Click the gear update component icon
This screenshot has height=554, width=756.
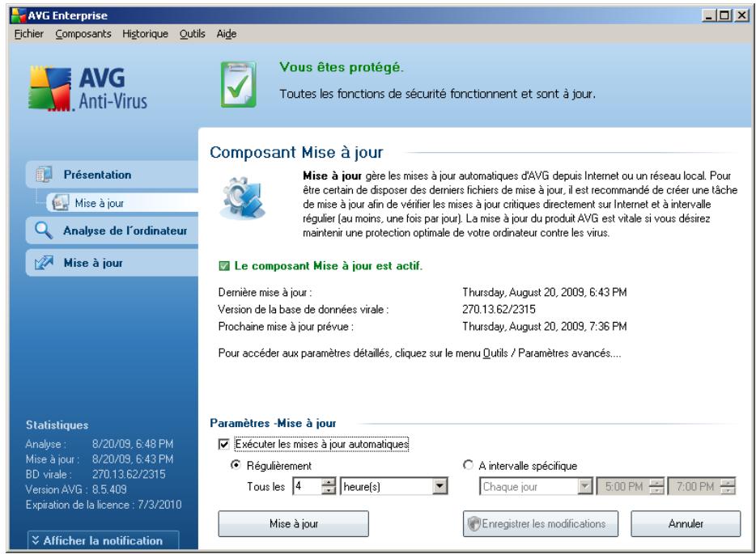click(x=243, y=198)
